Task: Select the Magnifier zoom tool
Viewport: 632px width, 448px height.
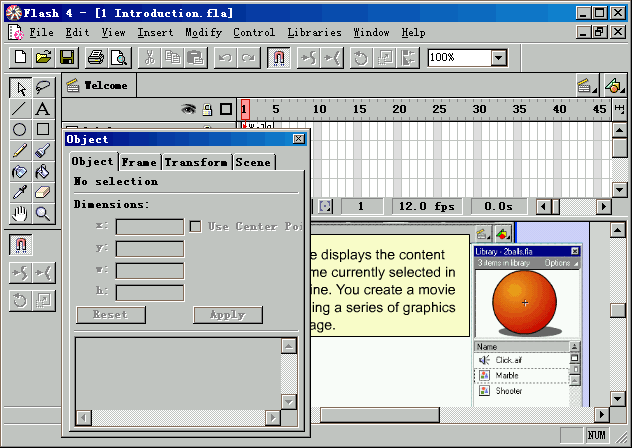Action: coord(43,213)
